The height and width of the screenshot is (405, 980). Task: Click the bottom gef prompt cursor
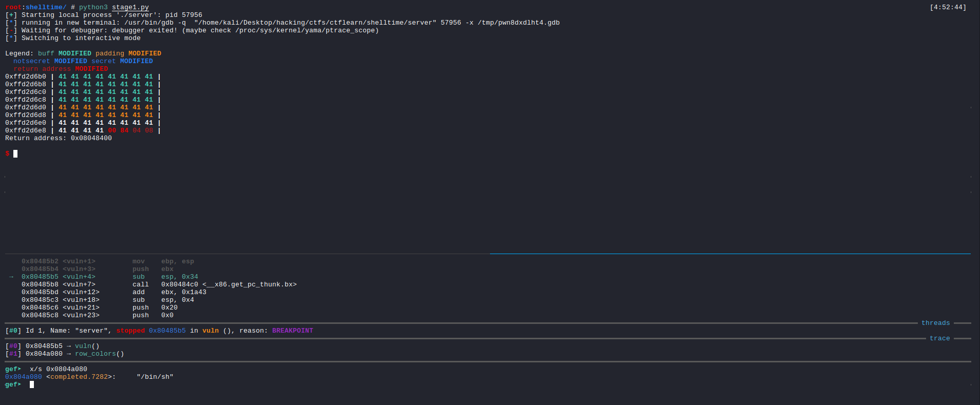(32, 384)
